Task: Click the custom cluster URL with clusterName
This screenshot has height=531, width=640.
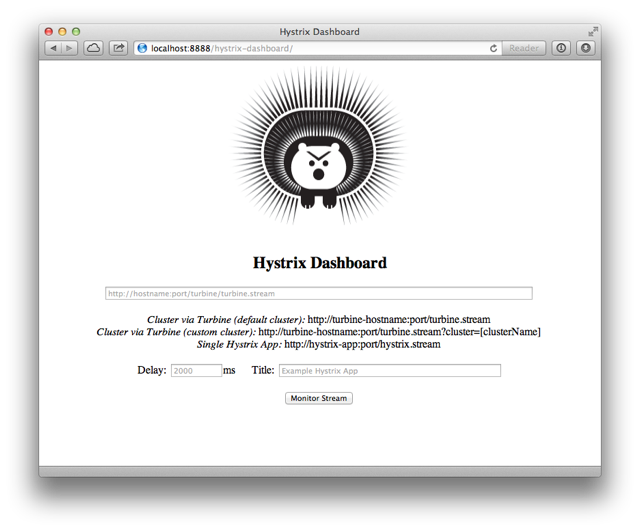Action: coord(399,332)
